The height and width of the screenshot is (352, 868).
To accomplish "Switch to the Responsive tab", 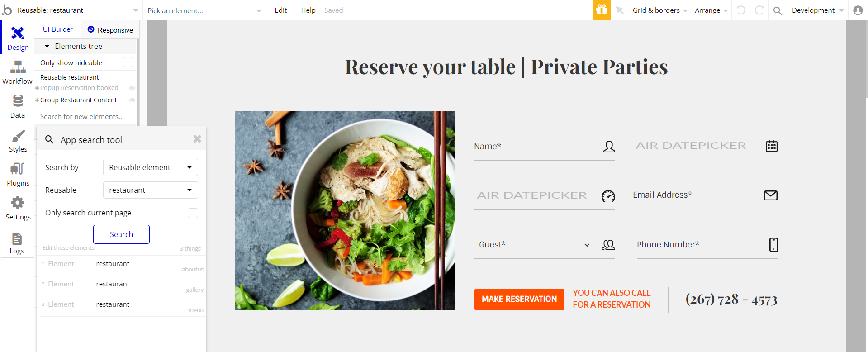I will point(110,30).
